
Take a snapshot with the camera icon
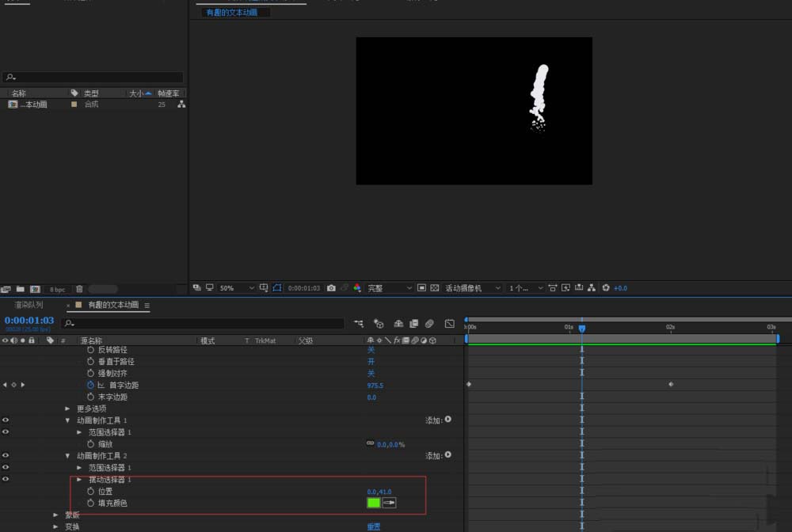(331, 288)
